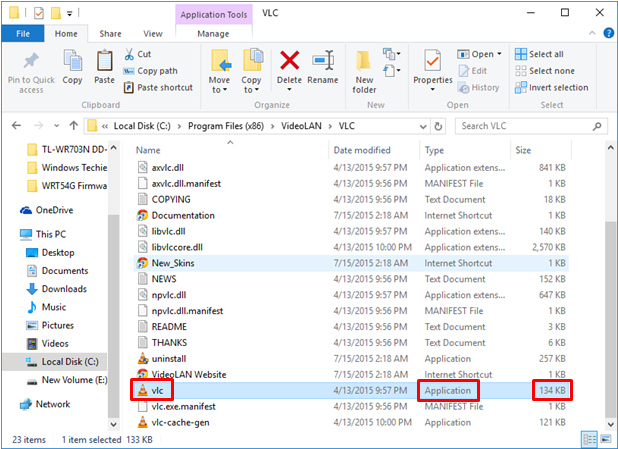618x449 pixels.
Task: Collapse the ribbon with chevron
Action: tap(592, 33)
